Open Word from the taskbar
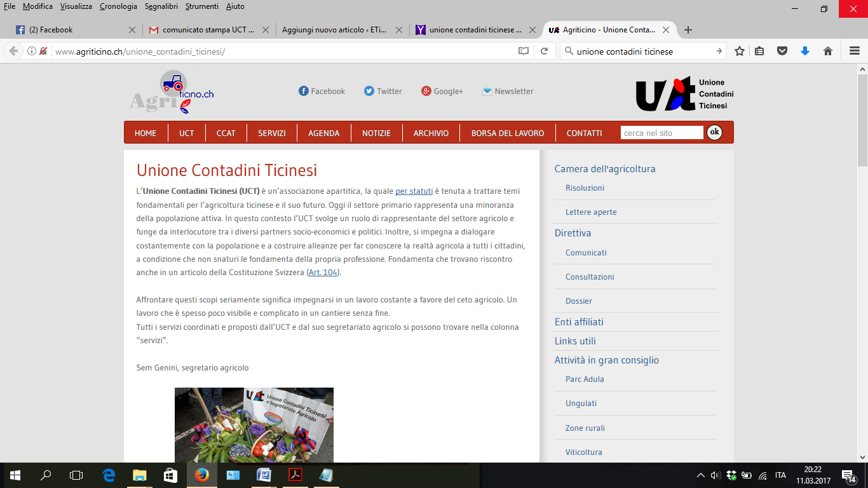The image size is (868, 488). (264, 475)
